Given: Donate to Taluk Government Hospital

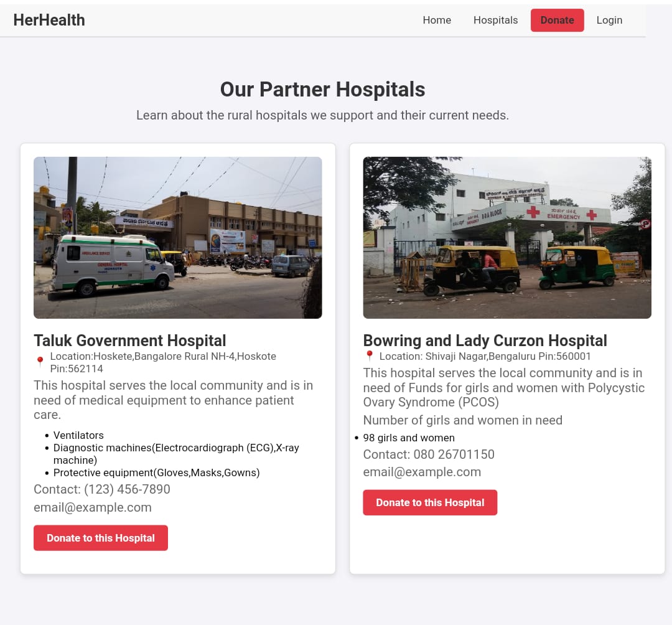Looking at the screenshot, I should point(101,538).
